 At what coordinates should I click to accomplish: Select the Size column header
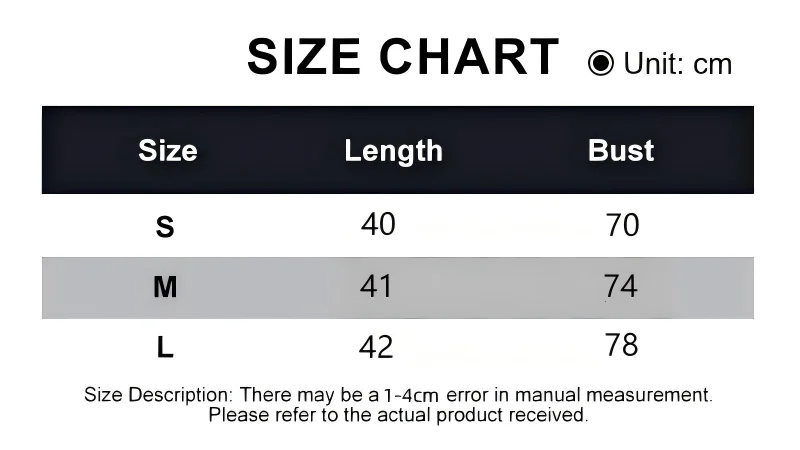pyautogui.click(x=168, y=151)
